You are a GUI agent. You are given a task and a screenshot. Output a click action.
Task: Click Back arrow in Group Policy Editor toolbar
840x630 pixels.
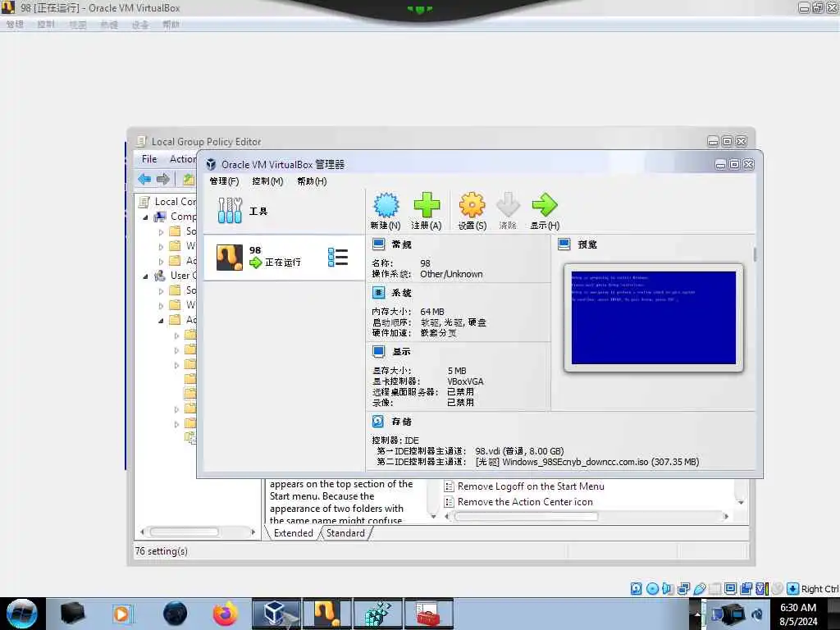click(144, 179)
